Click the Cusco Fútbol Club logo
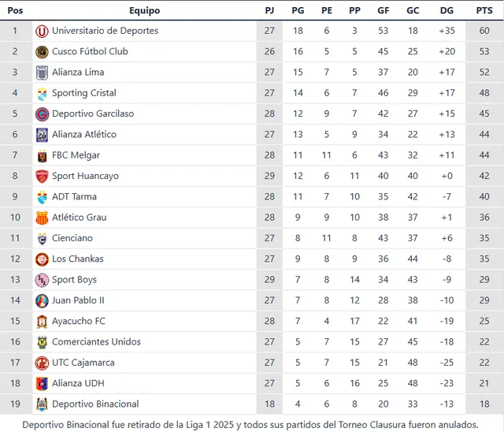This screenshot has width=504, height=432. [x=42, y=52]
